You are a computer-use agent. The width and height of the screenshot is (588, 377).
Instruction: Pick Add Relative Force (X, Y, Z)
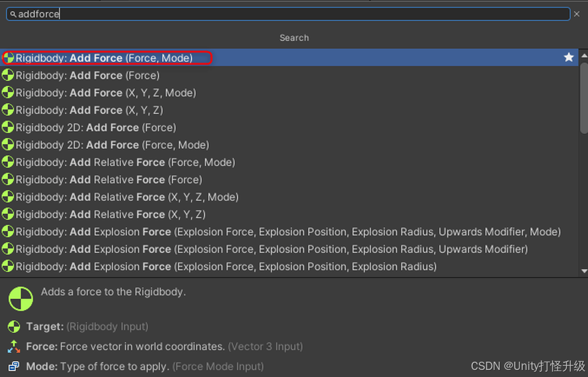point(289,214)
